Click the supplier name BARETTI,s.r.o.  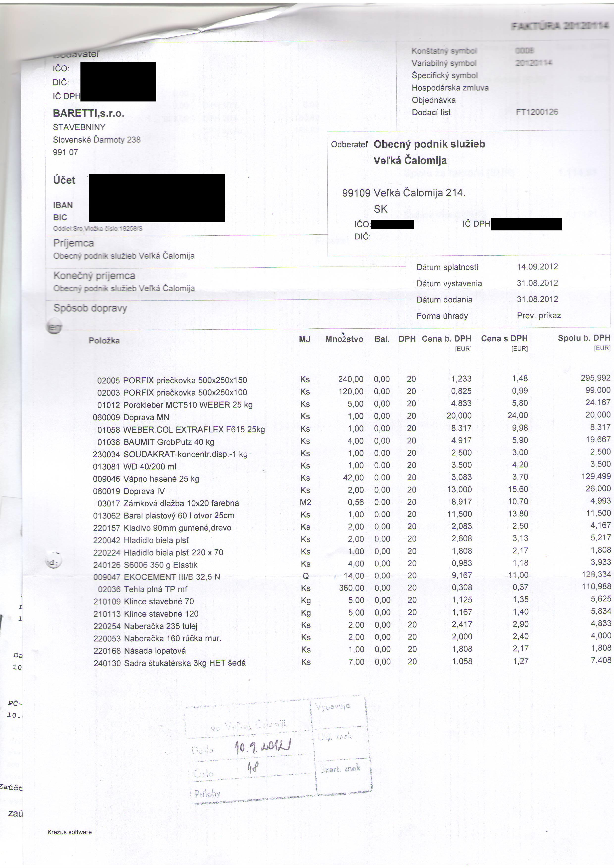click(88, 113)
